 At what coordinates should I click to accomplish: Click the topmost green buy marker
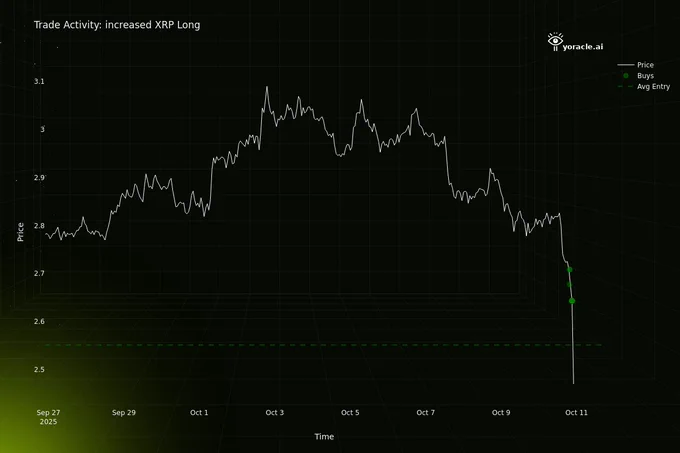tap(569, 270)
